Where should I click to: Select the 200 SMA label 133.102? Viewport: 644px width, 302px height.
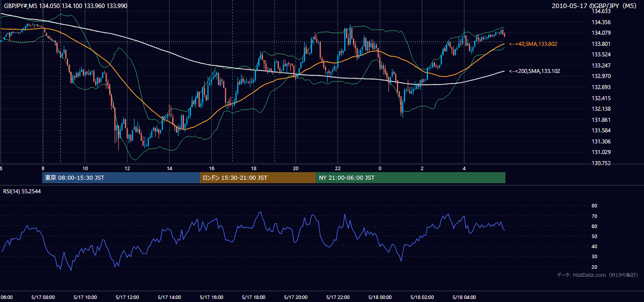535,71
